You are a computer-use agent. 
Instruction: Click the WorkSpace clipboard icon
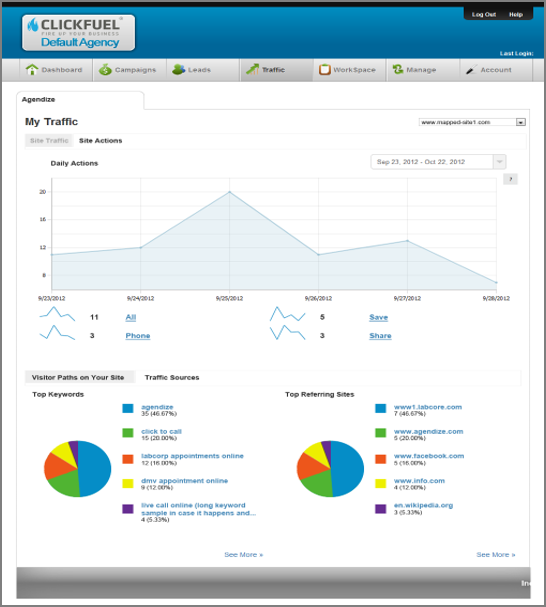(325, 70)
